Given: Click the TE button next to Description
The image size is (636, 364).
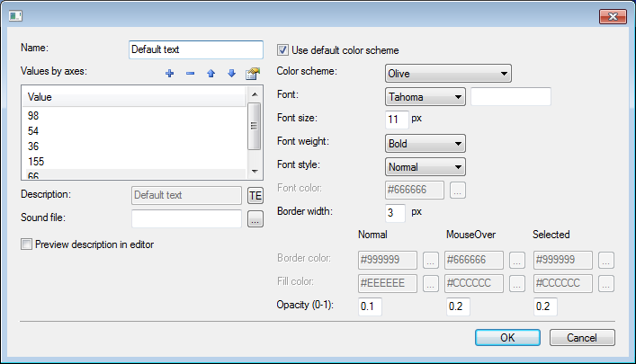Looking at the screenshot, I should (255, 195).
